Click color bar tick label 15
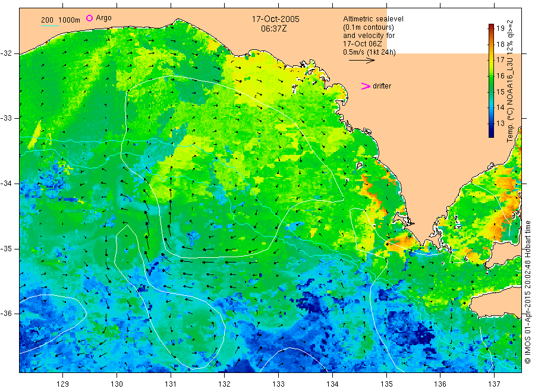This screenshot has height=392, width=535. pyautogui.click(x=500, y=91)
